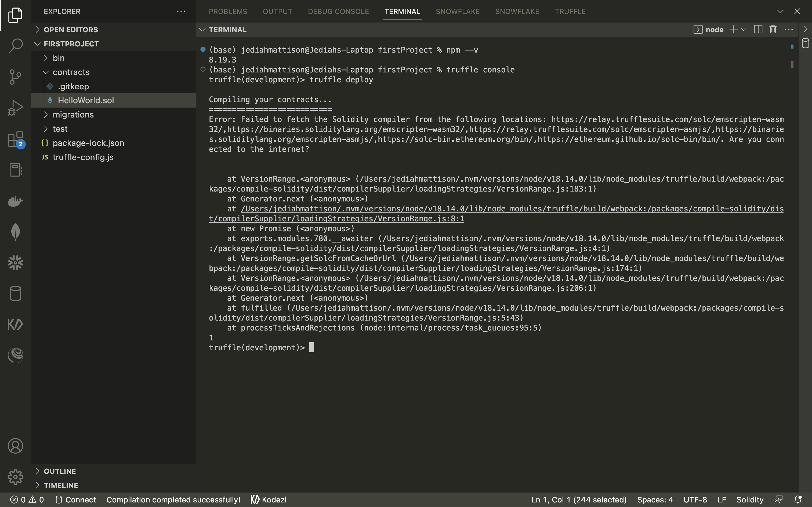Change the language mode from Solidity
Viewport: 812px width, 507px height.
coord(749,499)
